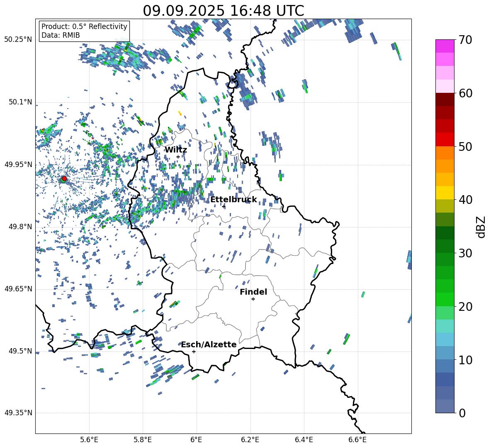Click the magenta top colorbar segment
The width and height of the screenshot is (491, 448).
445,46
